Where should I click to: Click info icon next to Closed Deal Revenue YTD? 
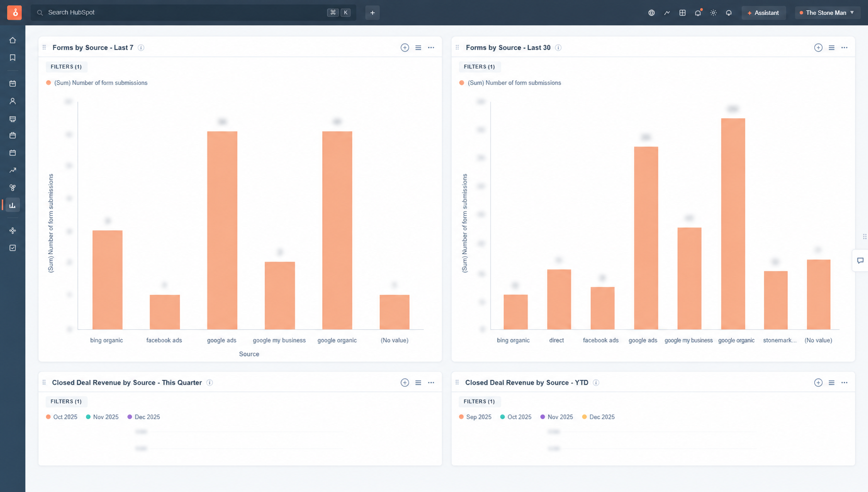click(x=596, y=383)
